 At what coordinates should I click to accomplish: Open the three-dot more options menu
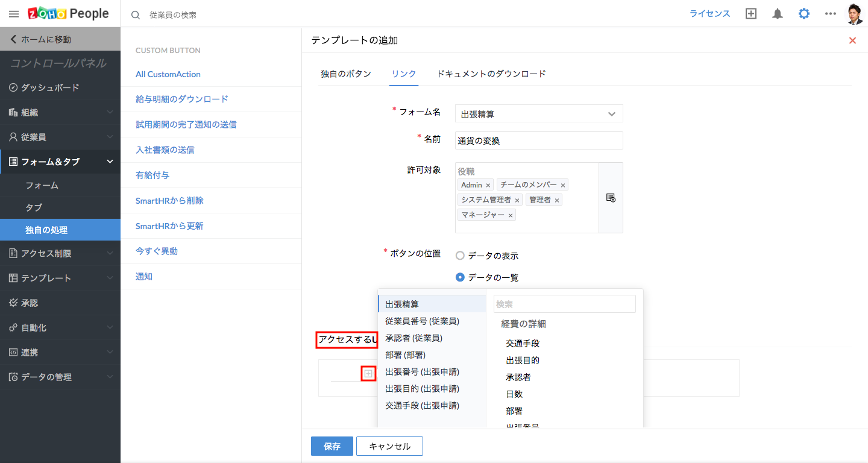coord(831,14)
